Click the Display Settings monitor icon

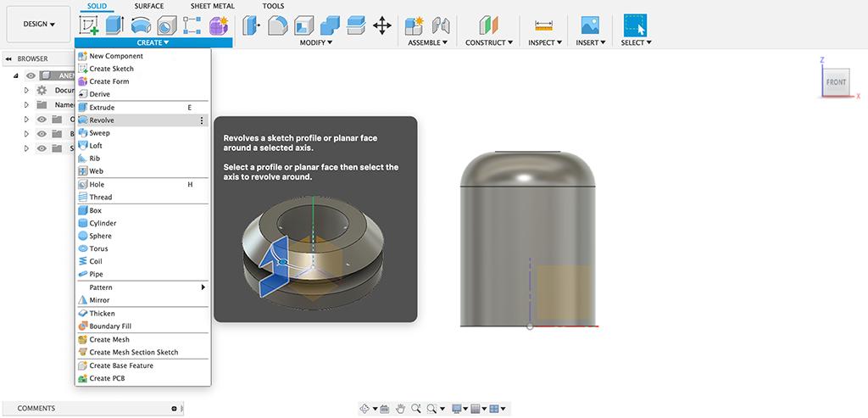pyautogui.click(x=457, y=409)
